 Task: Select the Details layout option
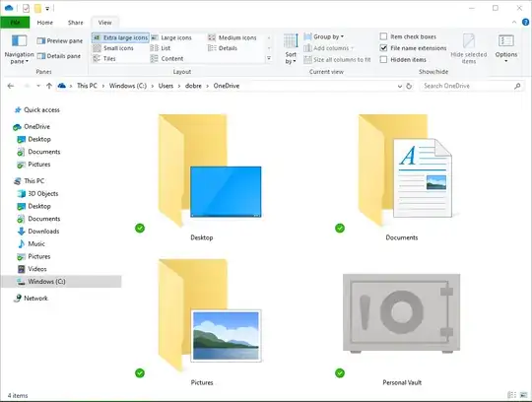[x=223, y=48]
